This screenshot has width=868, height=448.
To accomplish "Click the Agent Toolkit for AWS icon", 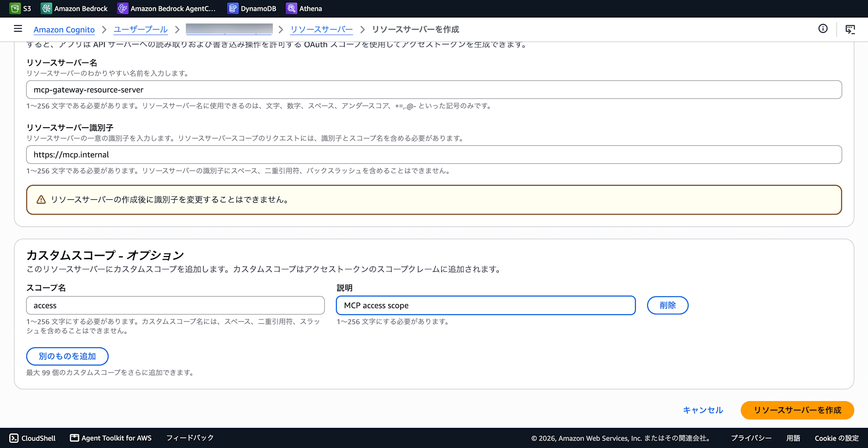I will [75, 438].
